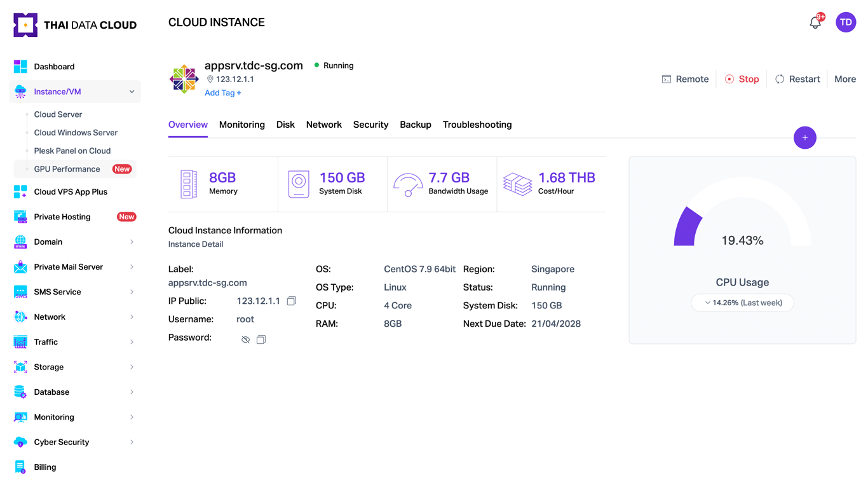868x480 pixels.
Task: Expand the Network sidebar chevron
Action: pyautogui.click(x=132, y=317)
